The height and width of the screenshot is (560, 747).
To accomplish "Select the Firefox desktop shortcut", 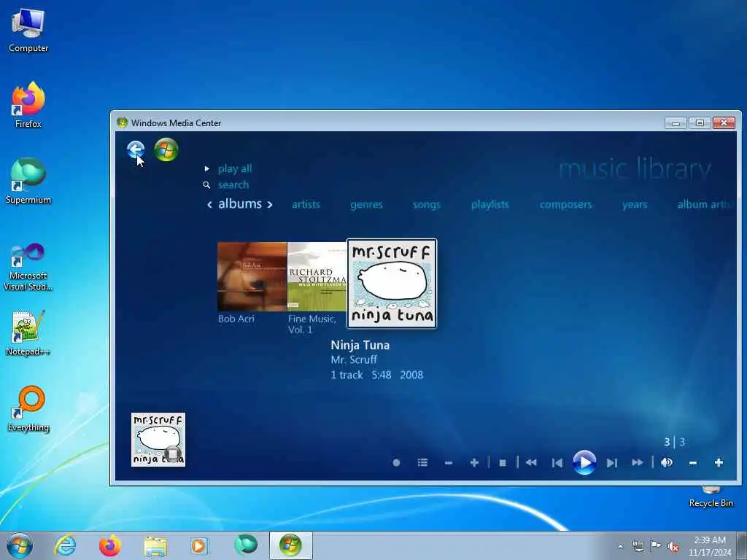I will (28, 105).
